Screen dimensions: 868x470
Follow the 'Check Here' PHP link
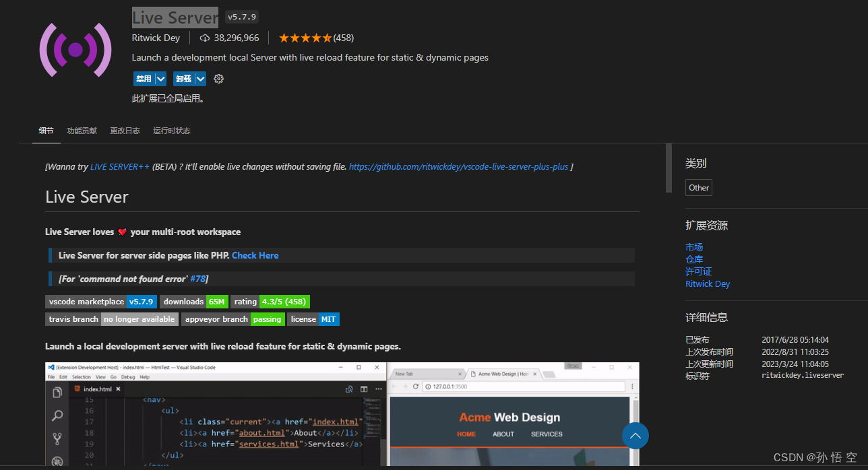pyautogui.click(x=255, y=255)
